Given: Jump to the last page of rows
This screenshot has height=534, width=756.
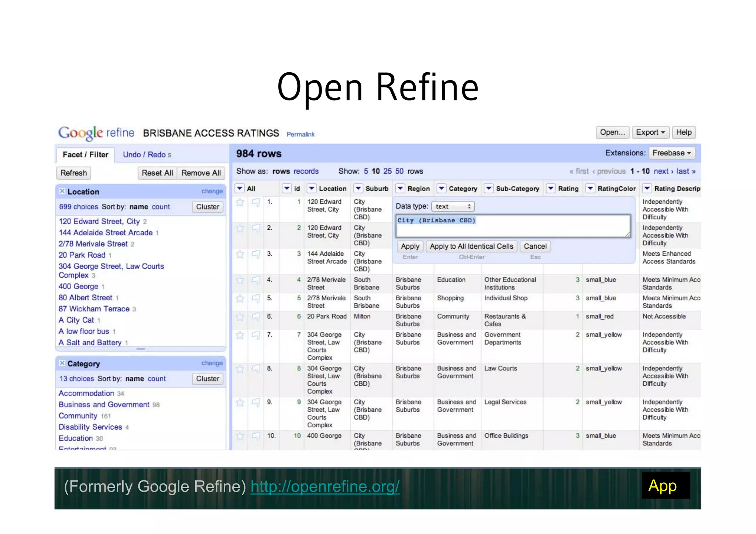Looking at the screenshot, I should pyautogui.click(x=686, y=171).
